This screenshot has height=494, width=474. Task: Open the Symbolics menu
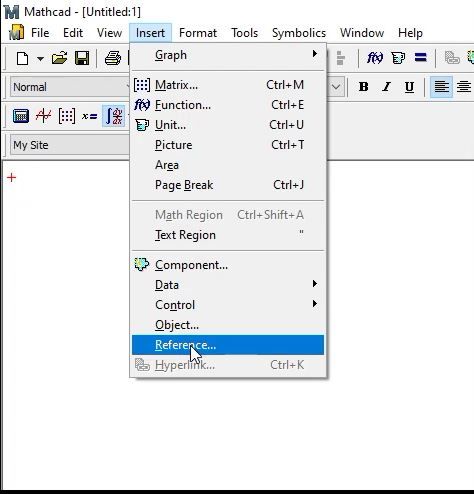(x=299, y=33)
